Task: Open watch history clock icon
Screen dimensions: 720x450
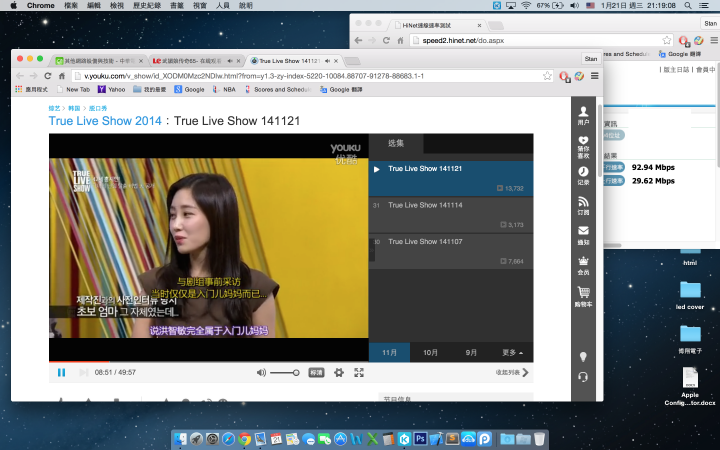Action: tap(583, 175)
